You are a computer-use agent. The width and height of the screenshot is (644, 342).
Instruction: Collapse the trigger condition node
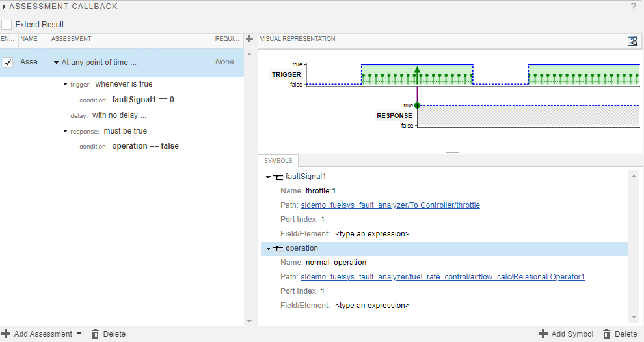(x=65, y=84)
